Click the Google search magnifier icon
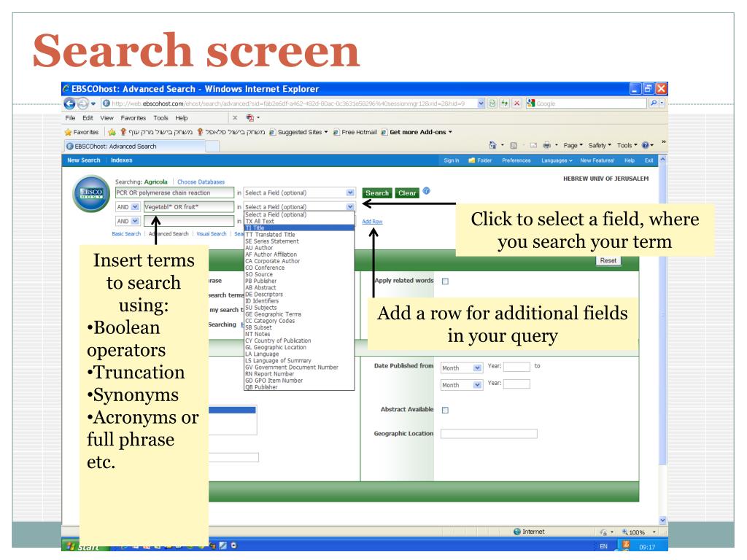This screenshot has width=747, height=560. click(x=654, y=104)
